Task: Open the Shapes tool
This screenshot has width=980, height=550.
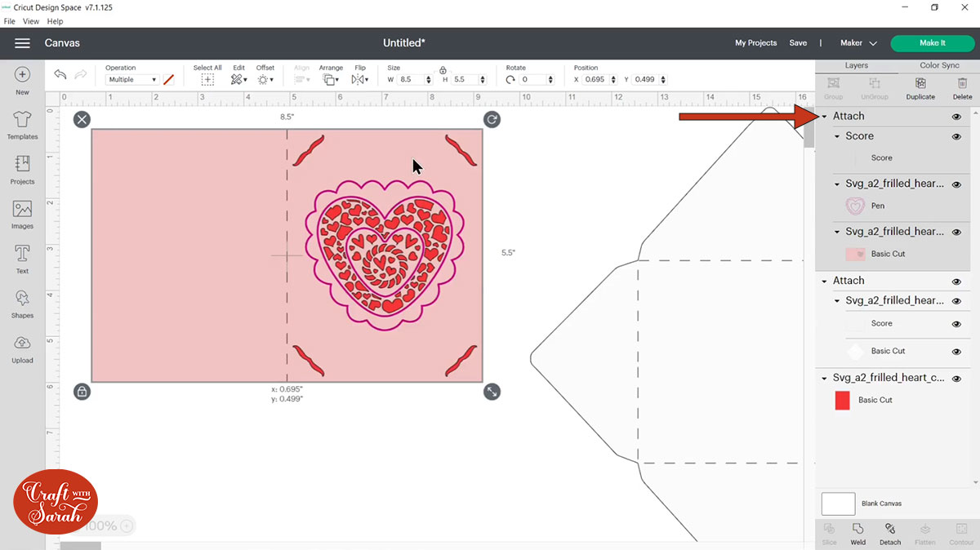Action: [x=22, y=303]
